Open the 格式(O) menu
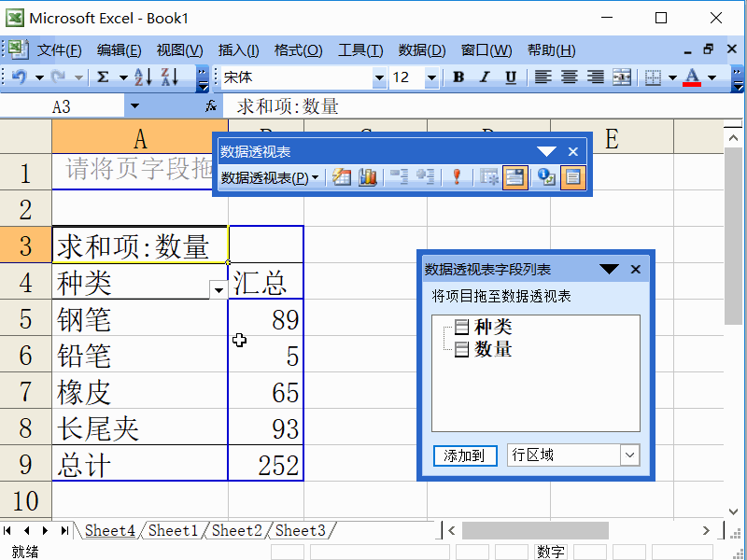 (298, 50)
